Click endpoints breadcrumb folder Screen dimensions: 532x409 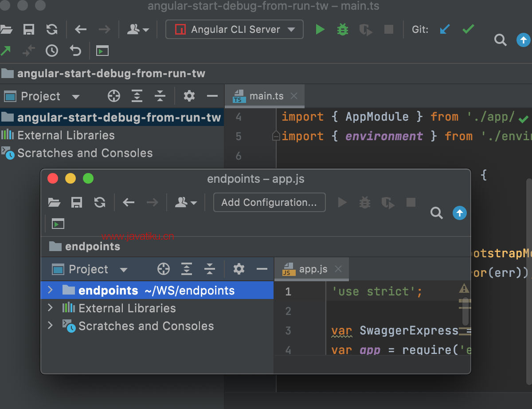click(x=85, y=247)
